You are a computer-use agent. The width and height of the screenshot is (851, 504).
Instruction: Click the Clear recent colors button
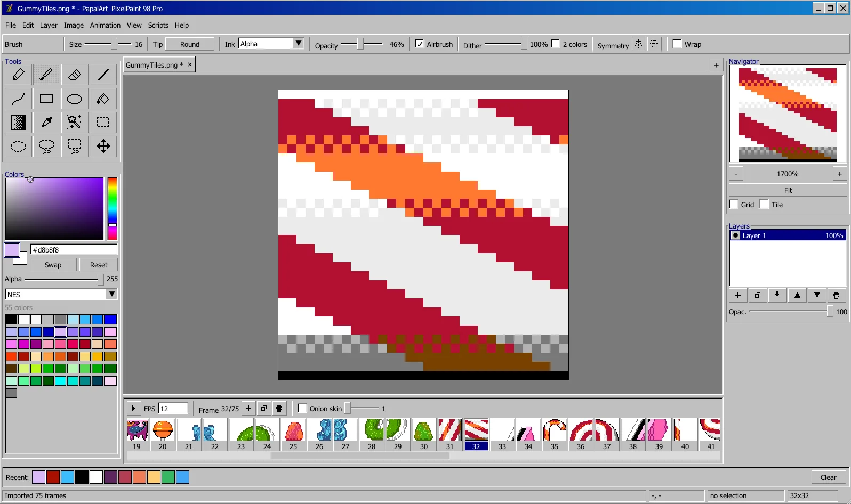click(x=828, y=477)
